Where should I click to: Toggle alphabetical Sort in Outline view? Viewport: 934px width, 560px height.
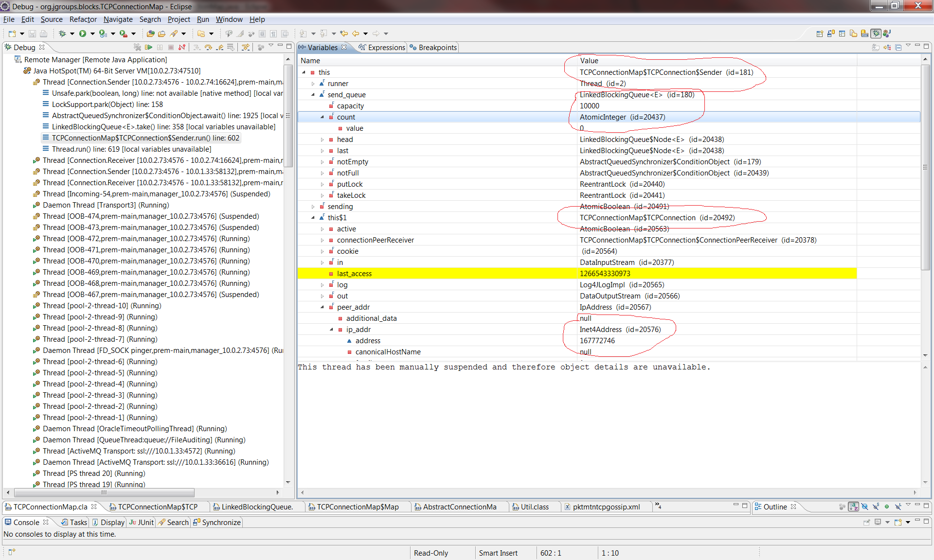[853, 507]
